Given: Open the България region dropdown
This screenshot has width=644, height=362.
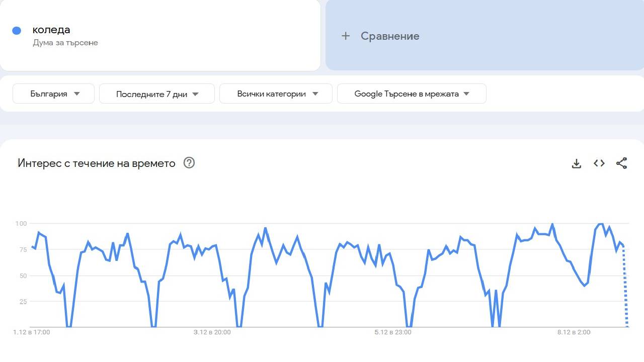Looking at the screenshot, I should point(53,94).
